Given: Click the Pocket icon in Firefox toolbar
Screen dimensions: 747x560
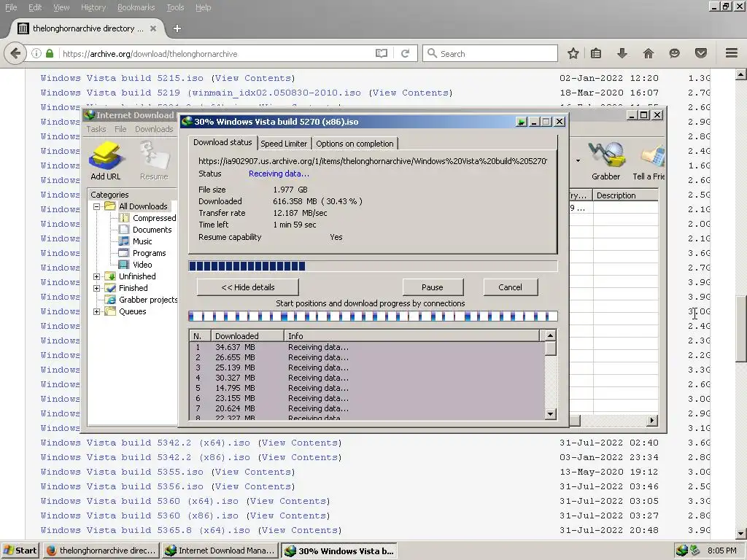Looking at the screenshot, I should point(701,53).
